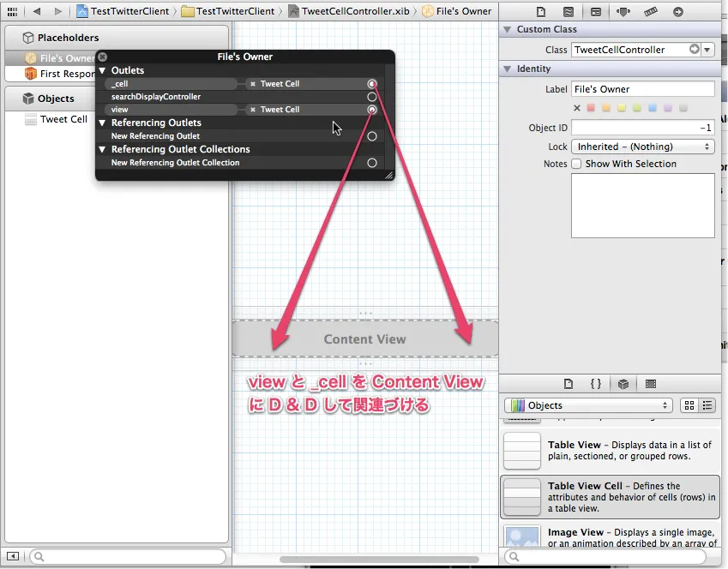The height and width of the screenshot is (569, 728).
Task: Open the Connections inspector arrow icon
Action: (678, 12)
